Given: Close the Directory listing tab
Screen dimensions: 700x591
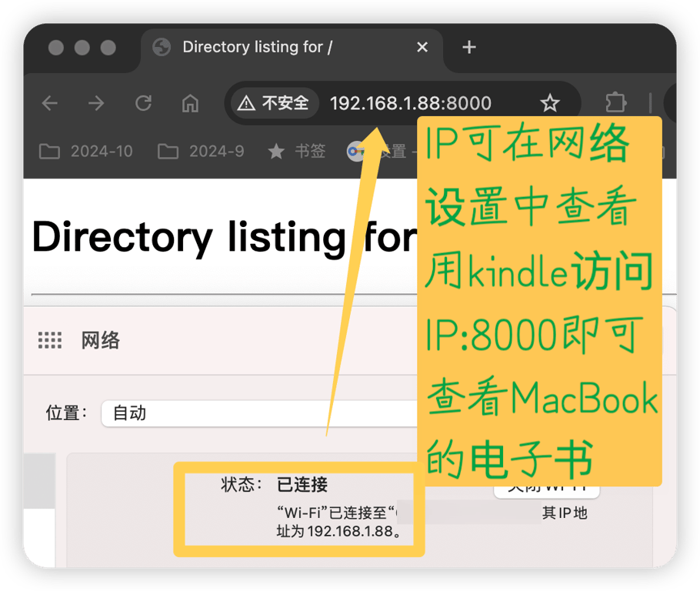Looking at the screenshot, I should (422, 47).
